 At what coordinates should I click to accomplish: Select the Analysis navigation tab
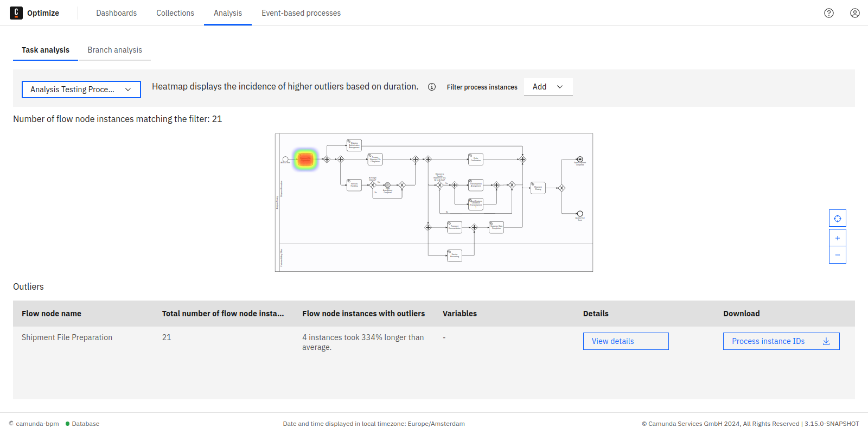click(228, 13)
